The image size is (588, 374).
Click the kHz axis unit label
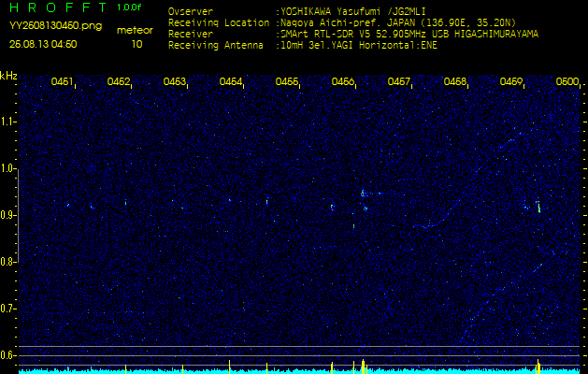point(8,76)
